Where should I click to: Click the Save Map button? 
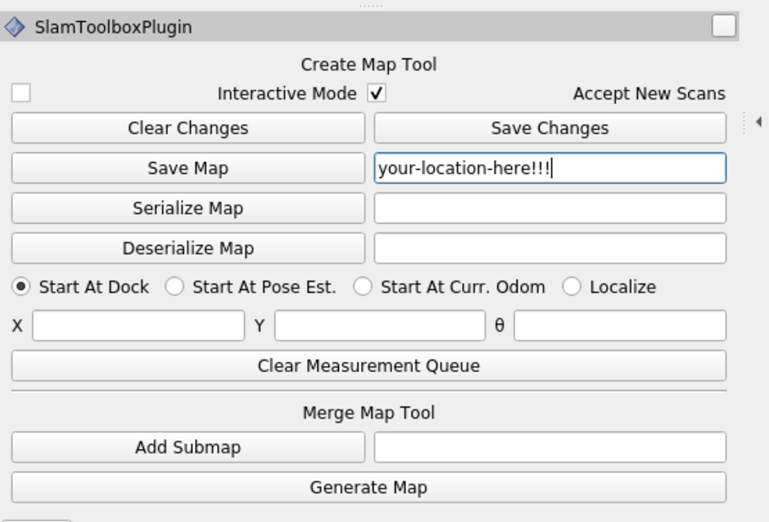click(x=188, y=168)
